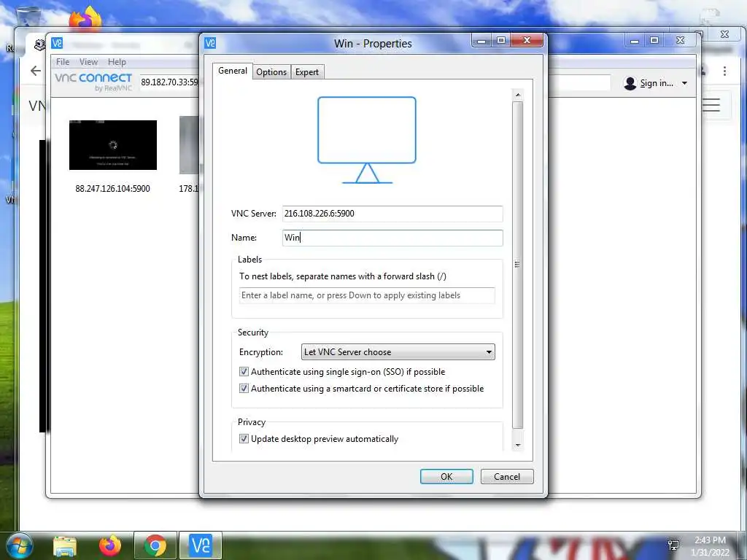
Task: Open the View menu in VNC Viewer
Action: coord(88,62)
